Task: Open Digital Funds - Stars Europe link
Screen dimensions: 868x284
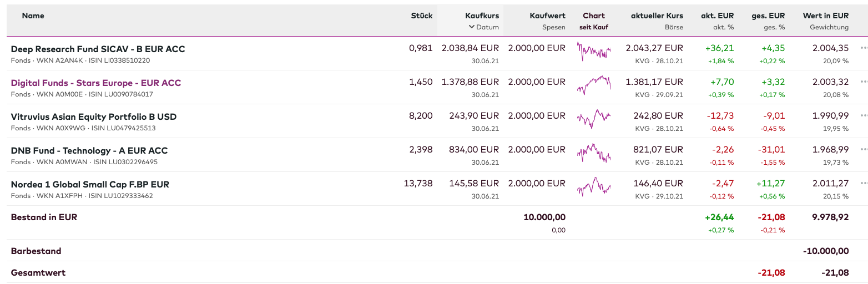Action: pos(96,83)
